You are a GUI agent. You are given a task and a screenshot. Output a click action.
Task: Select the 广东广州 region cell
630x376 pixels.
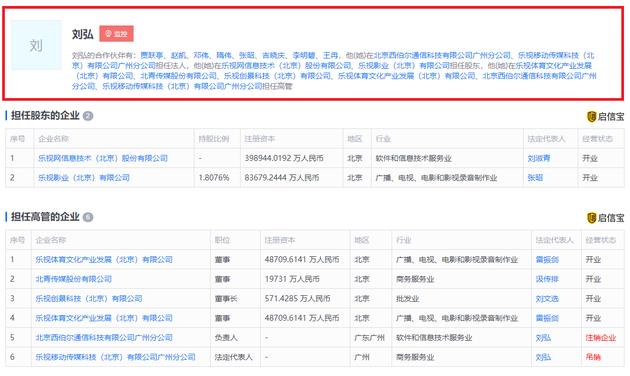tap(370, 337)
